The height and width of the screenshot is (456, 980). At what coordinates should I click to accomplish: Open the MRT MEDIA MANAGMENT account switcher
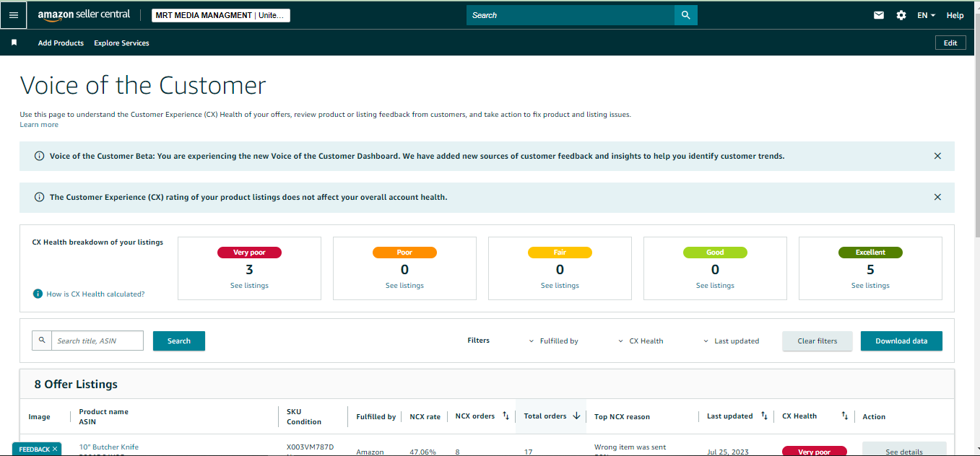221,15
